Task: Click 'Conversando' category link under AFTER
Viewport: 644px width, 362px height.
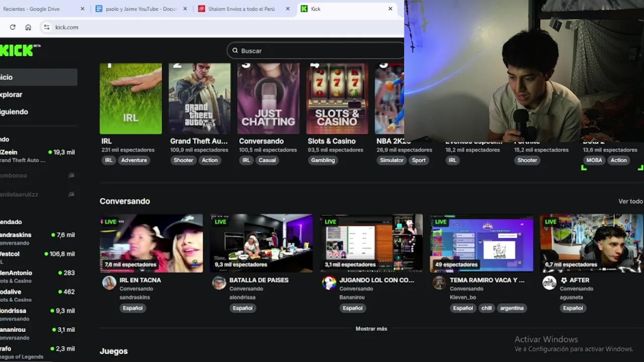Action: [577, 289]
